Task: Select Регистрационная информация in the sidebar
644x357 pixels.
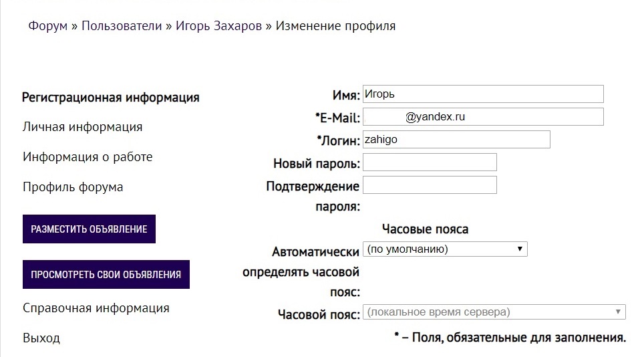Action: [111, 98]
